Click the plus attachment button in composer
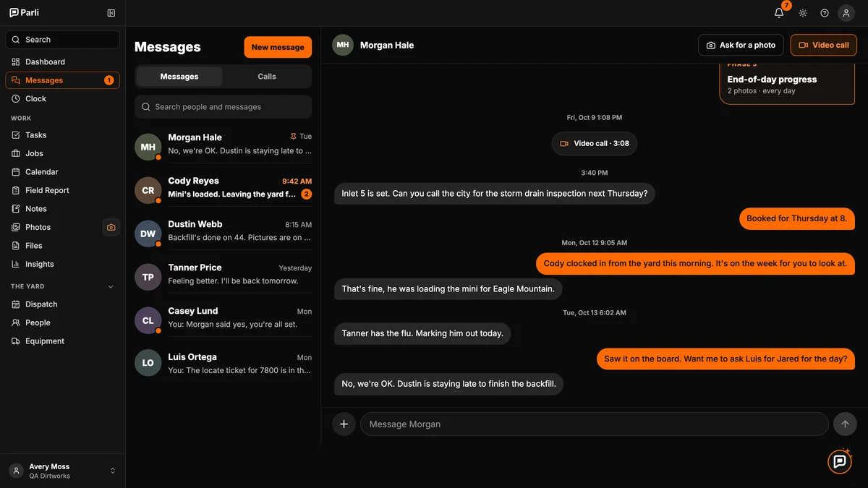Viewport: 868px width, 488px height. tap(344, 424)
